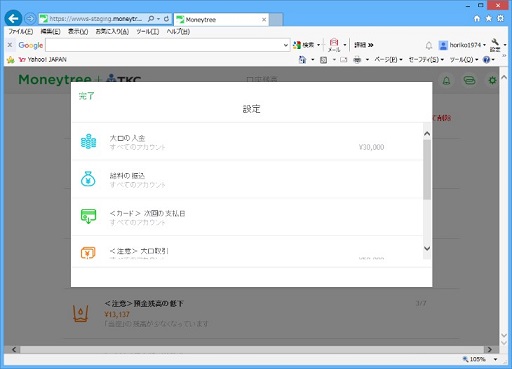Click the Moneytree accounts link icon

click(x=469, y=80)
